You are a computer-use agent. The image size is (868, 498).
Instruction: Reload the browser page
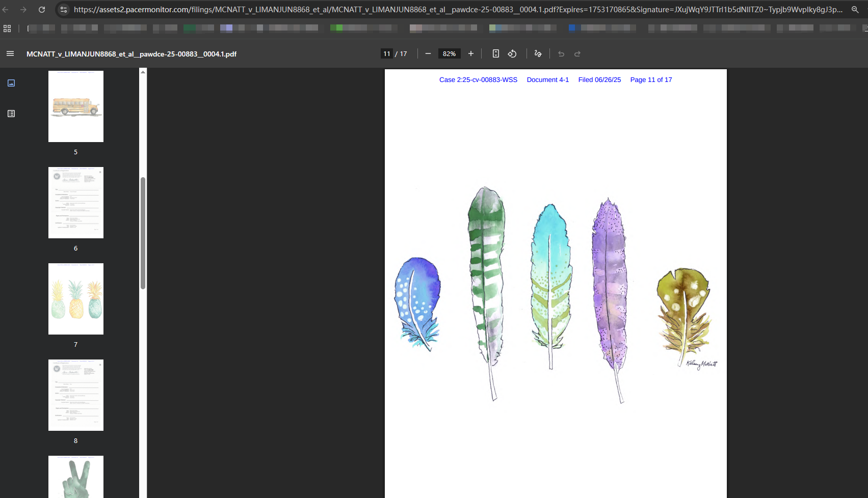pos(42,10)
